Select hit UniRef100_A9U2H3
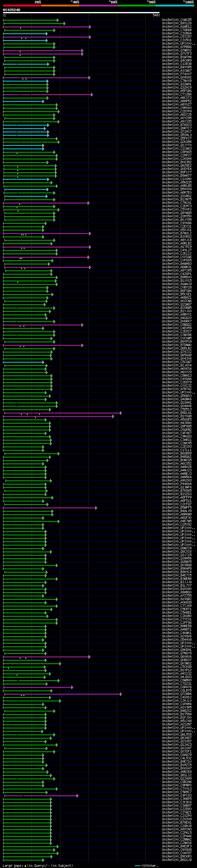The width and height of the screenshot is (197, 868). 177,481
